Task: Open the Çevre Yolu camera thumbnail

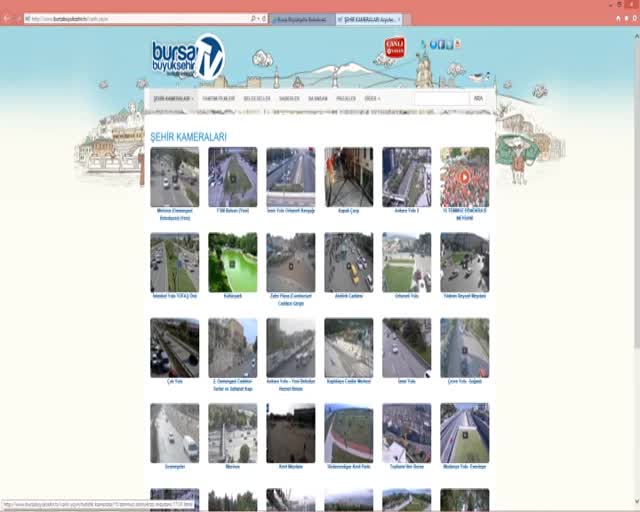Action: (x=464, y=348)
